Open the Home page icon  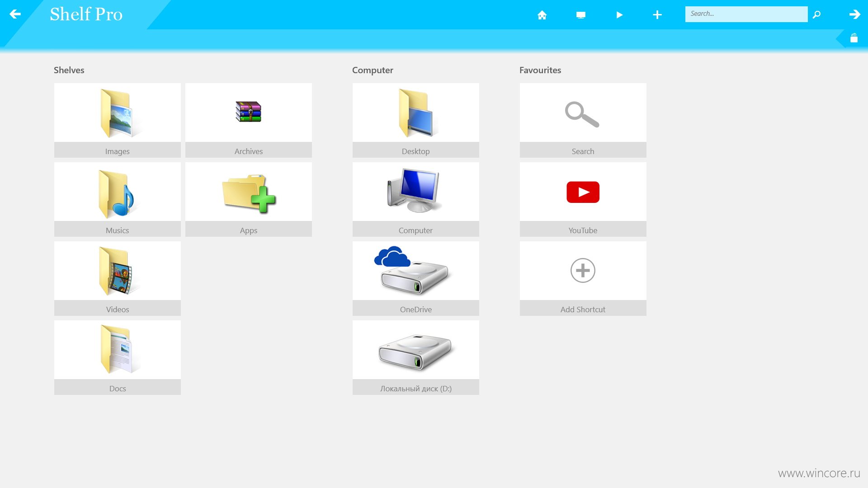click(542, 15)
